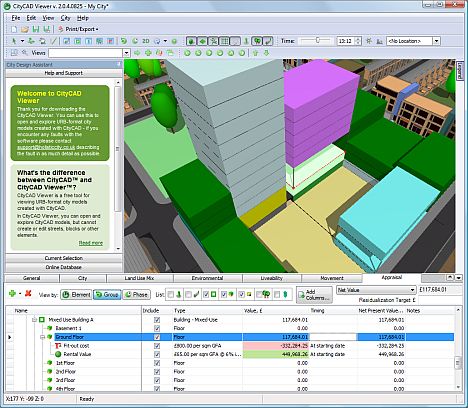
Task: Click the green right arrow icon beside Views combo
Action: [137, 53]
